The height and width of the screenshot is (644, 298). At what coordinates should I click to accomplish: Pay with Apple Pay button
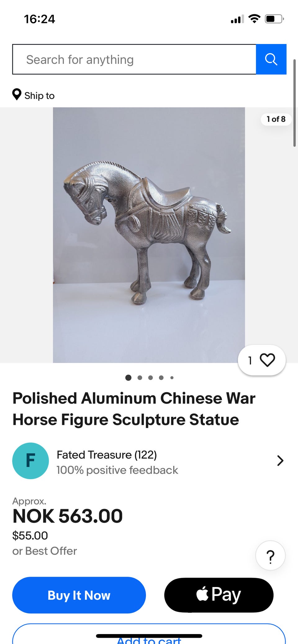coord(219,595)
